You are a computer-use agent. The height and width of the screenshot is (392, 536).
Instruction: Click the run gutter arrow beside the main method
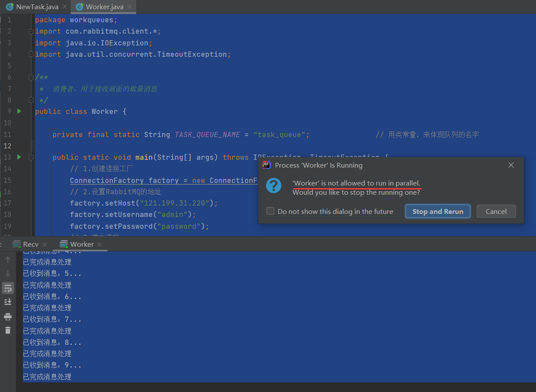click(x=19, y=157)
